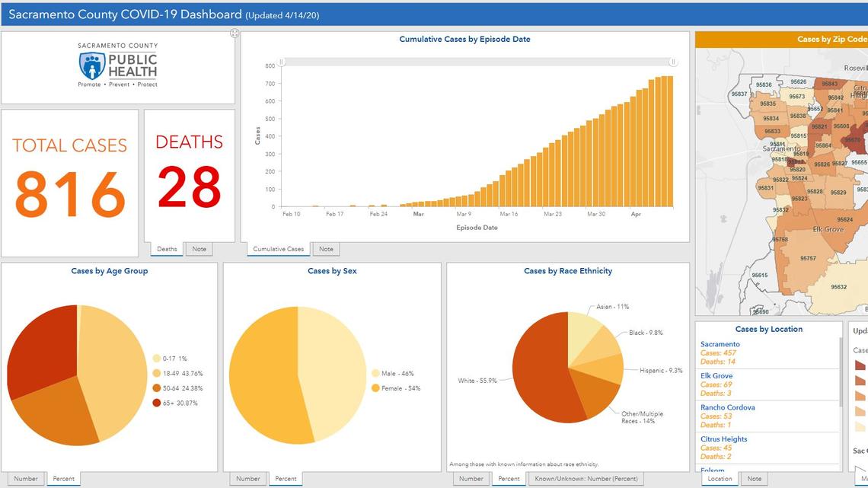Click the Male legend marker in Cases by Sex
This screenshot has height=488, width=868.
coord(375,373)
